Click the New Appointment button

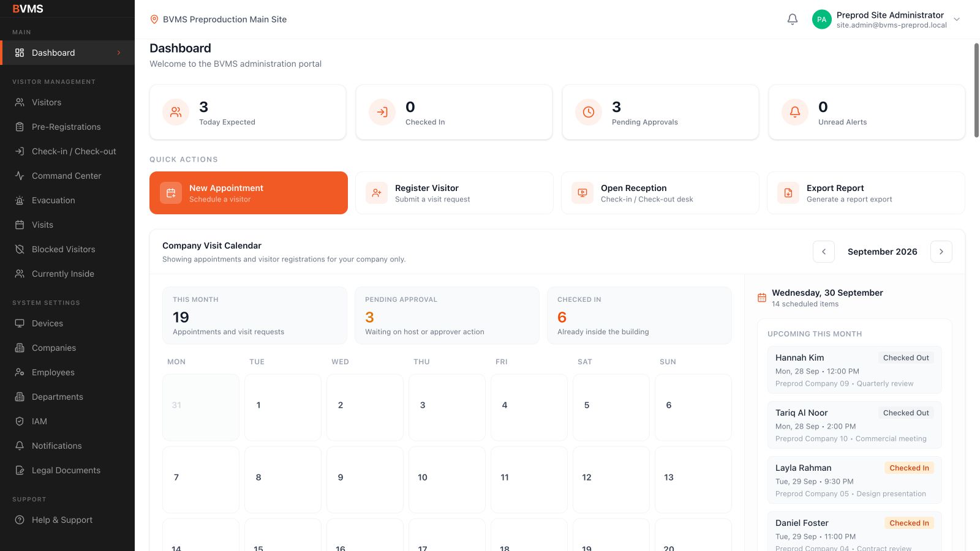tap(249, 193)
